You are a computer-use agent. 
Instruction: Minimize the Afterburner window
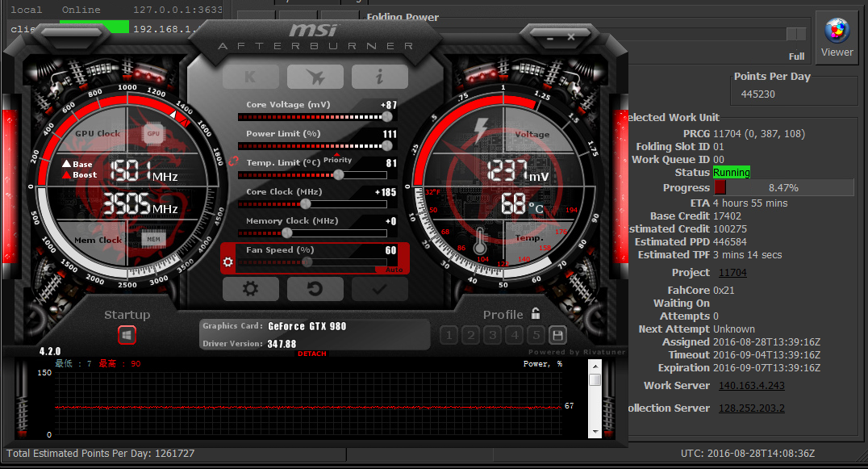pos(549,38)
